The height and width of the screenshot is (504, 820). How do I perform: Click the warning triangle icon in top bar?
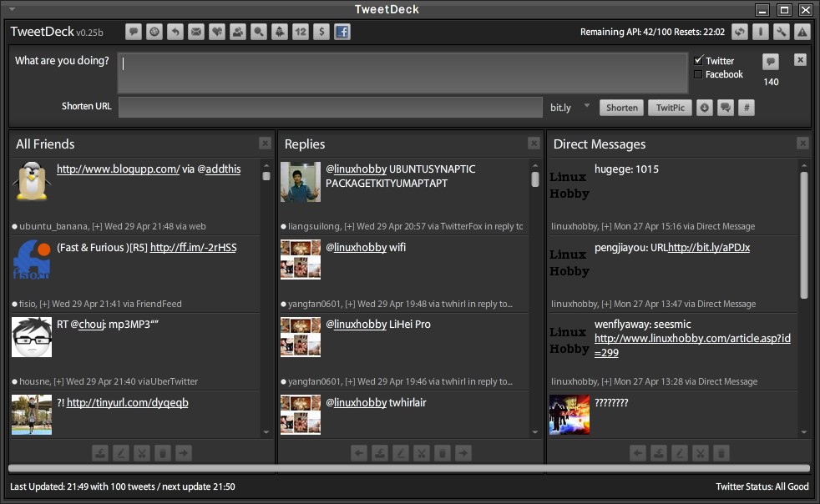802,32
